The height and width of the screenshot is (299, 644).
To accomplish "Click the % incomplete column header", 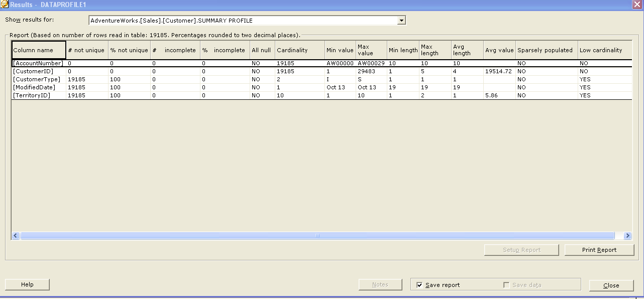I will [x=225, y=50].
